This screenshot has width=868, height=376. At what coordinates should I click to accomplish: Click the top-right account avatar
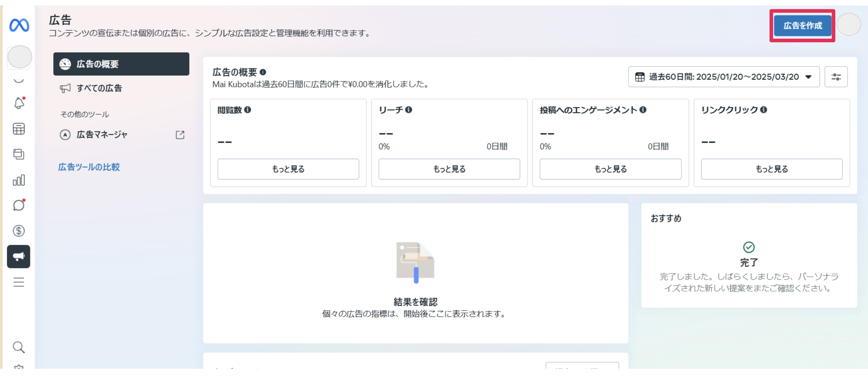849,25
